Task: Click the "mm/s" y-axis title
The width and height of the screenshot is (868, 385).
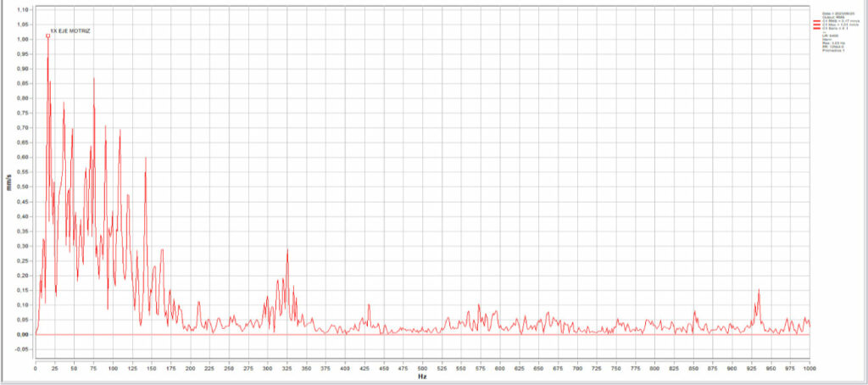Action: 8,181
